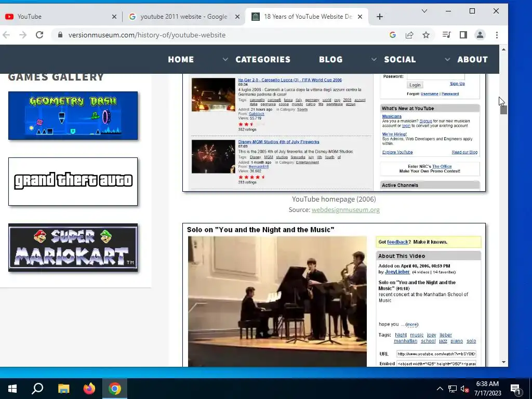Go to HOME in site navigation
This screenshot has height=399, width=532.
(x=181, y=59)
